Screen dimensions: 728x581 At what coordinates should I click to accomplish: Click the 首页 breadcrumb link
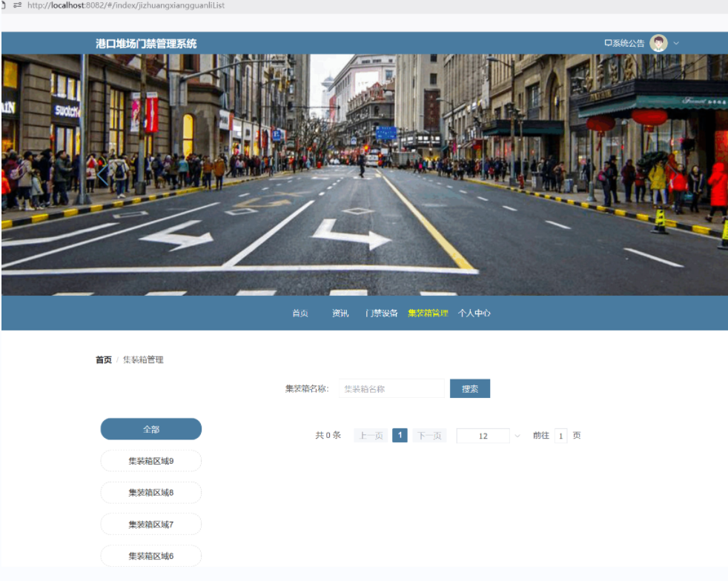coord(104,359)
